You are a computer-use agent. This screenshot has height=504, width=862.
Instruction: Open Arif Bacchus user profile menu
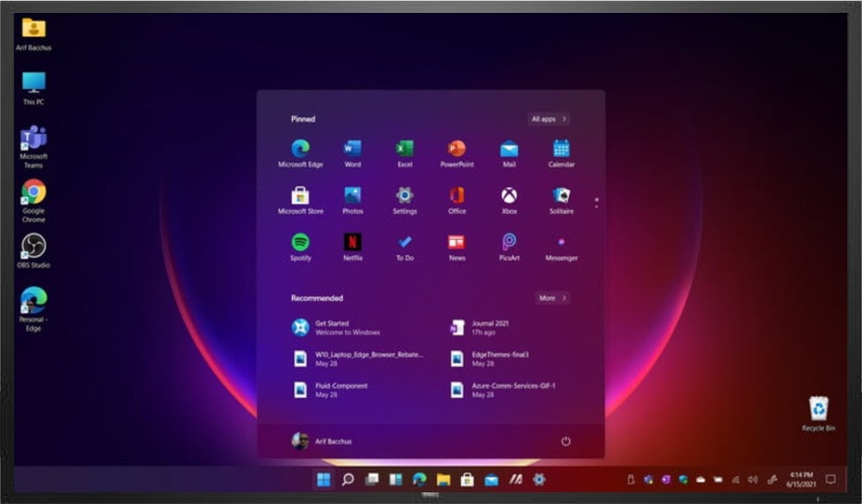322,441
